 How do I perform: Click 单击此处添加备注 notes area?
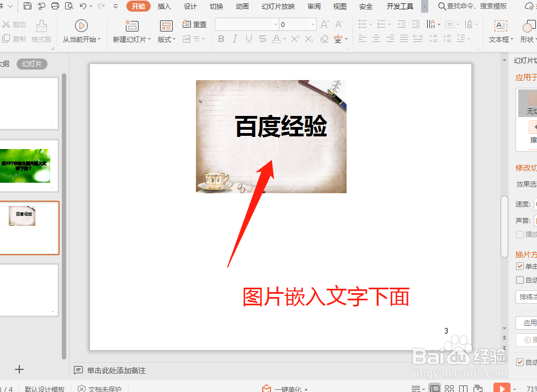click(x=116, y=370)
